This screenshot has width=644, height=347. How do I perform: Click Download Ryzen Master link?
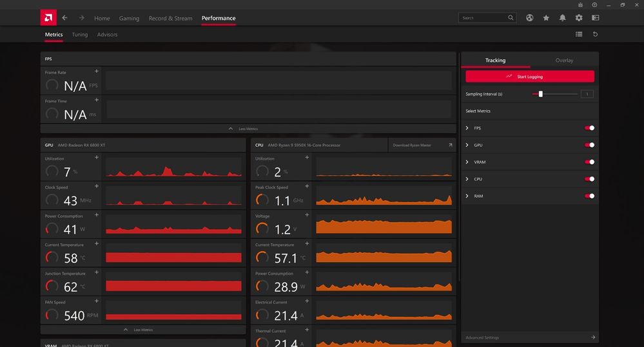click(x=412, y=145)
